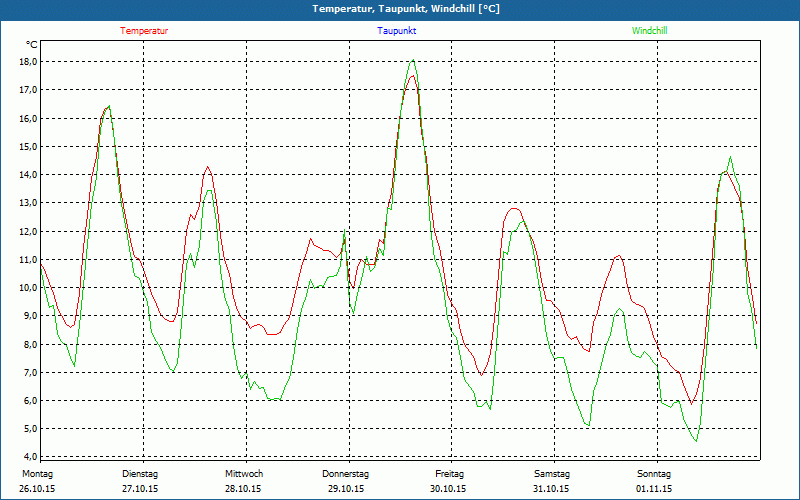Select the 7,0 y-axis value

pyautogui.click(x=31, y=372)
